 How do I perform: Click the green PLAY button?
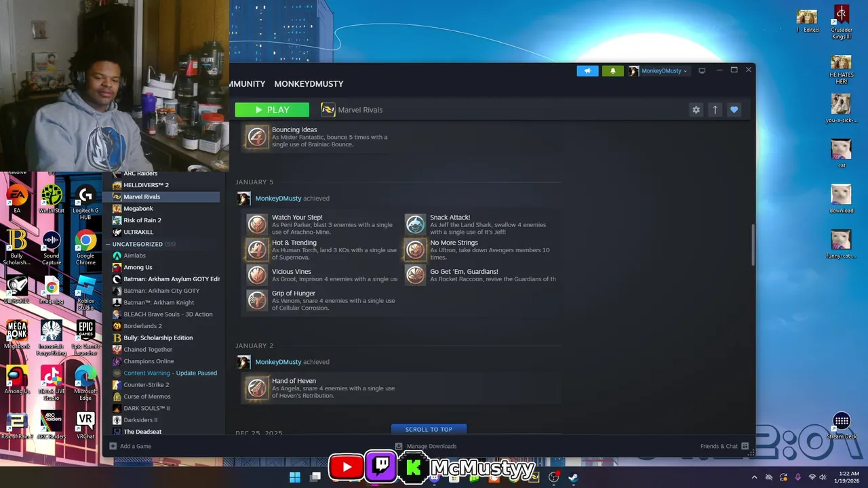click(272, 110)
